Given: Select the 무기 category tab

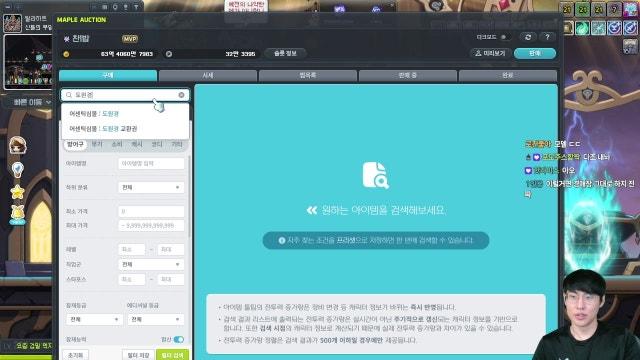Looking at the screenshot, I should click(x=97, y=144).
